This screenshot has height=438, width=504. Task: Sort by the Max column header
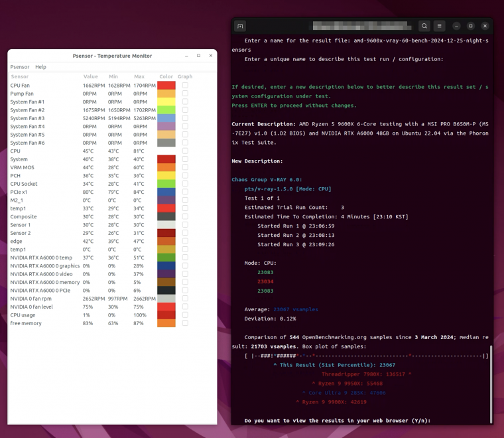[x=139, y=76]
